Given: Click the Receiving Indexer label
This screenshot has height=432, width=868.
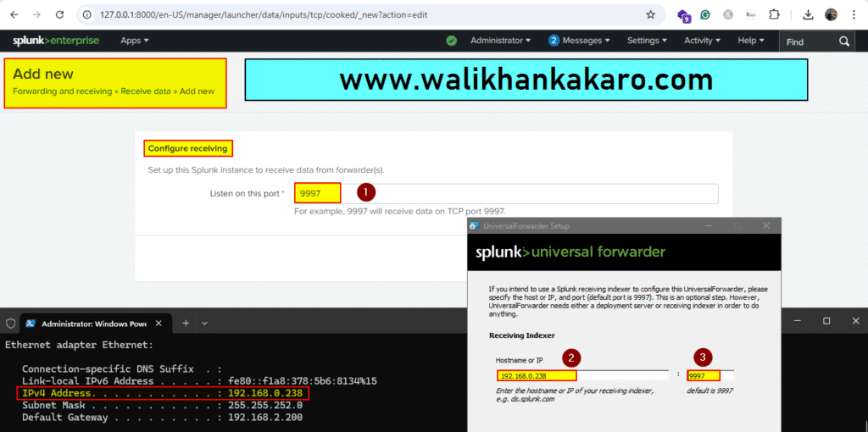Looking at the screenshot, I should tap(522, 335).
